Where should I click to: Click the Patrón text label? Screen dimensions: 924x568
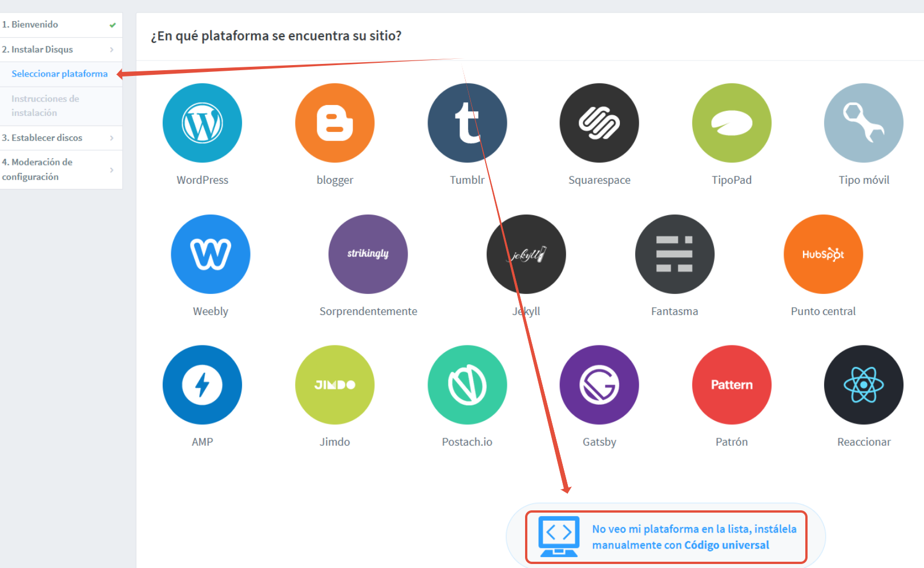(732, 442)
